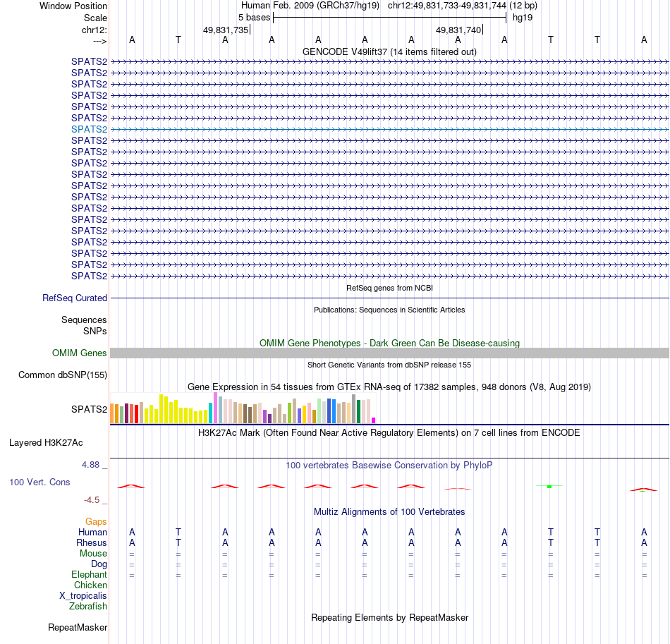The image size is (670, 644).
Task: Click the OMIM Genes track label
Action: tap(80, 353)
